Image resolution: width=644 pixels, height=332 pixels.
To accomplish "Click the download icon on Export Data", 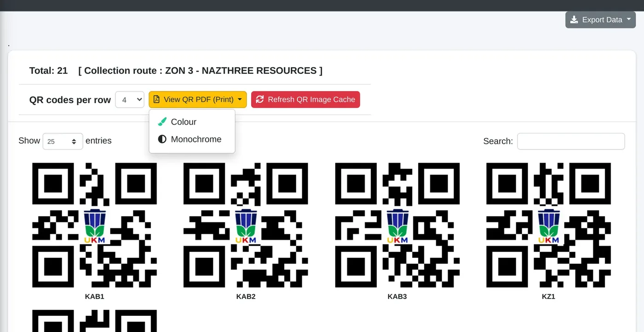I will point(574,20).
